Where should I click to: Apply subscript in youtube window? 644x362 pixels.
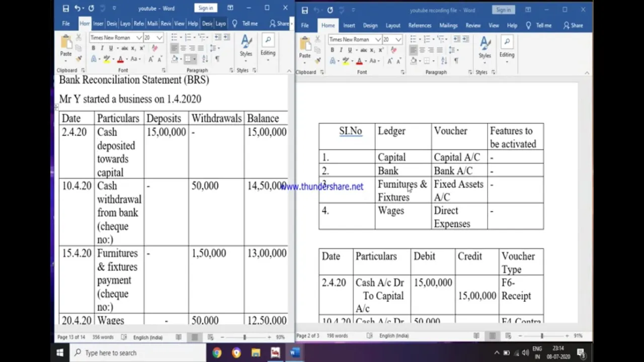[133, 48]
